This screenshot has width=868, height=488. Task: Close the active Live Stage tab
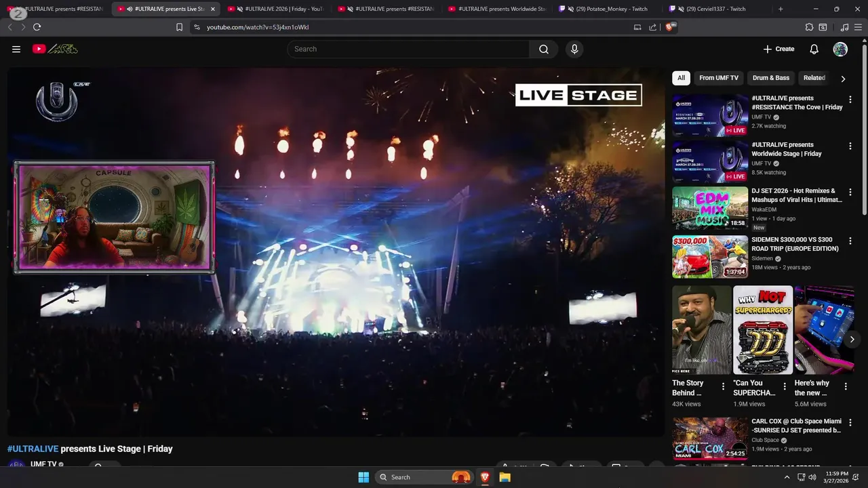click(x=212, y=9)
